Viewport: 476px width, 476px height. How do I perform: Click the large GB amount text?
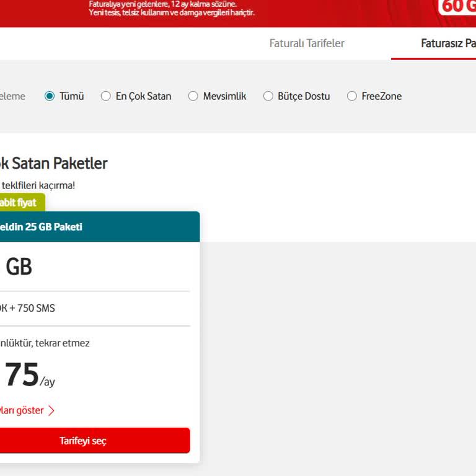[19, 267]
